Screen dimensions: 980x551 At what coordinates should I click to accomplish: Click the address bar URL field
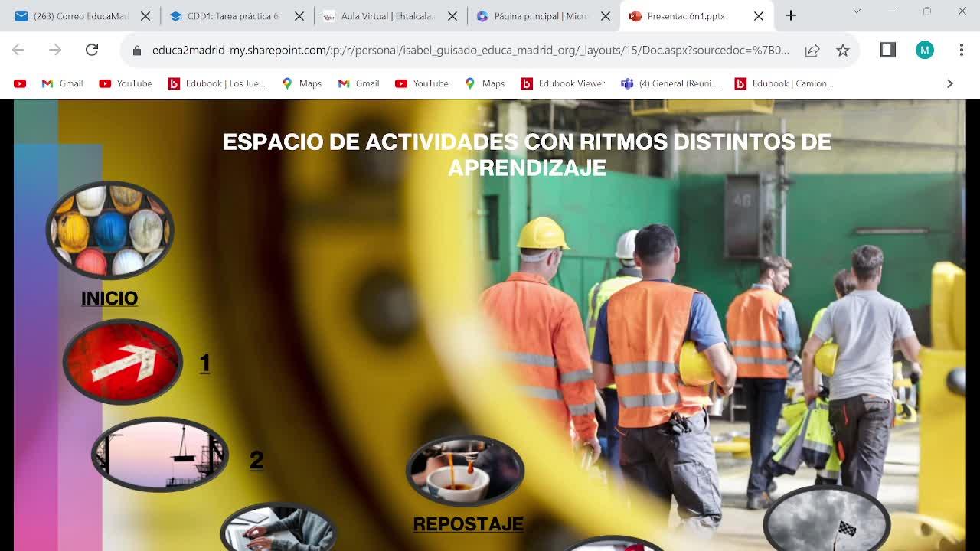tap(470, 51)
